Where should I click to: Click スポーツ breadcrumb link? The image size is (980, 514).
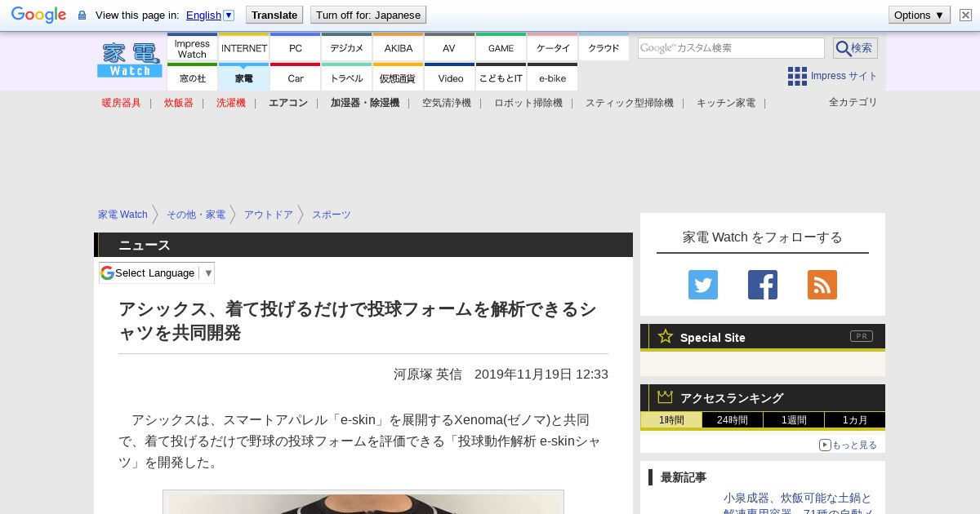click(332, 215)
